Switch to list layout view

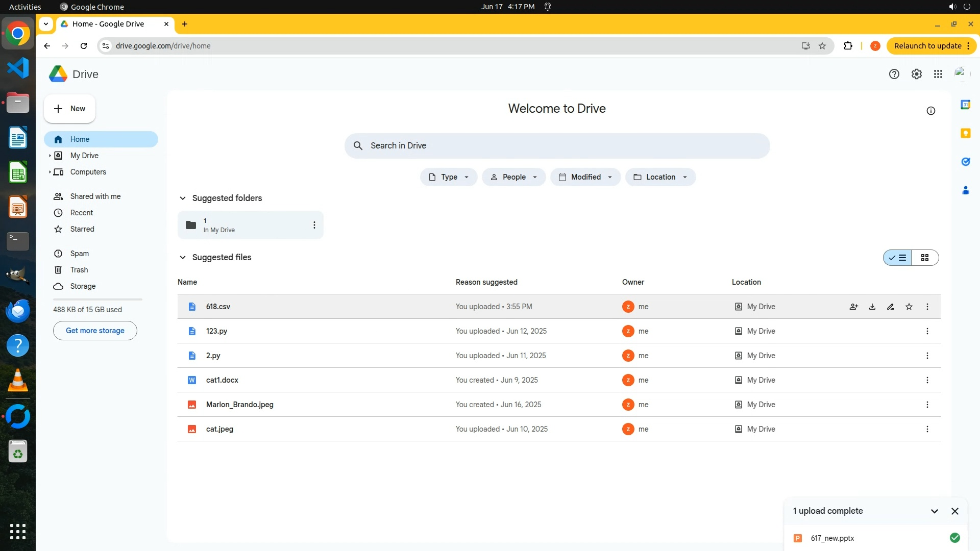(x=898, y=258)
